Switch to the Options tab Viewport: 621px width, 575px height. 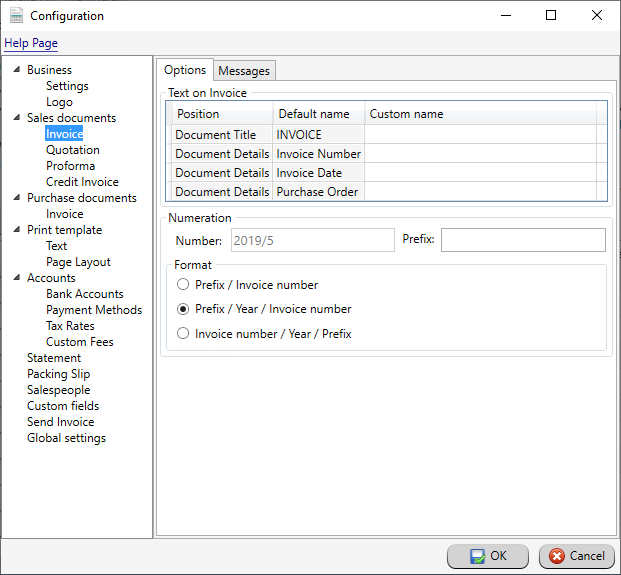tap(185, 70)
